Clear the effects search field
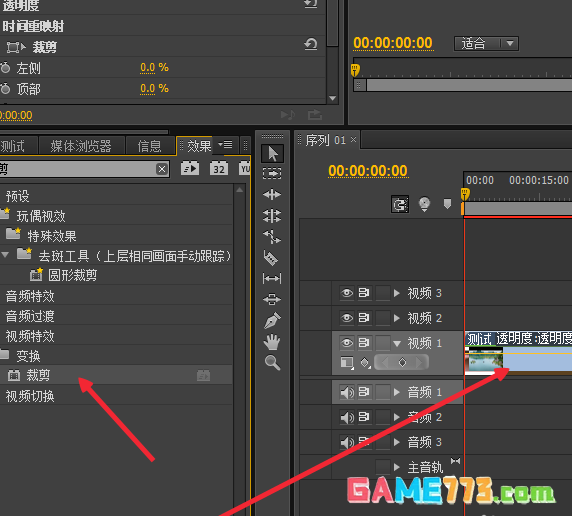 [162, 169]
